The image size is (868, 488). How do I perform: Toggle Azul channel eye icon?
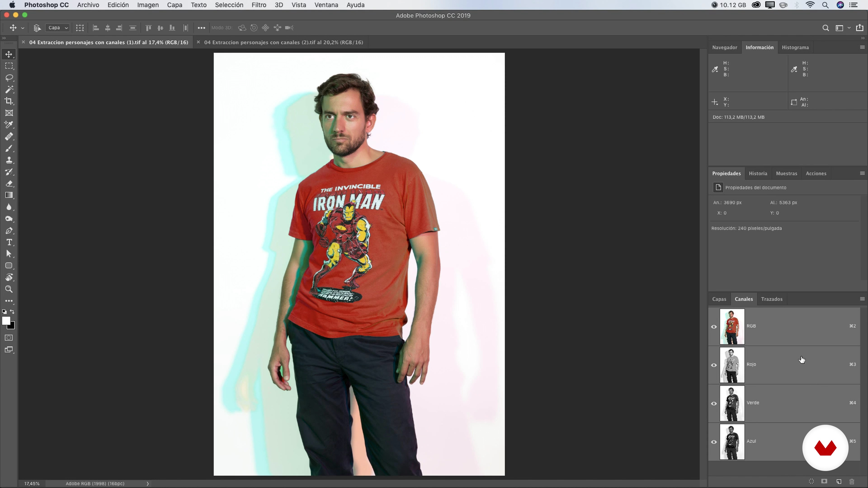(x=714, y=441)
